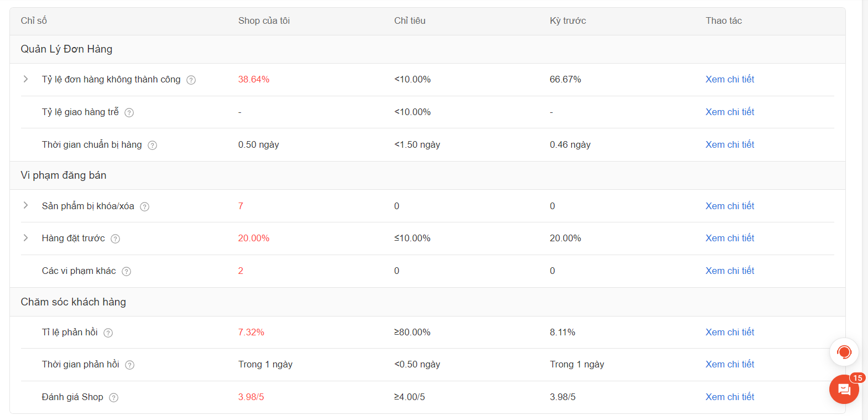Click help icon for Thời gian chuẩn bị hàng
Image resolution: width=868 pixels, height=420 pixels.
point(153,146)
